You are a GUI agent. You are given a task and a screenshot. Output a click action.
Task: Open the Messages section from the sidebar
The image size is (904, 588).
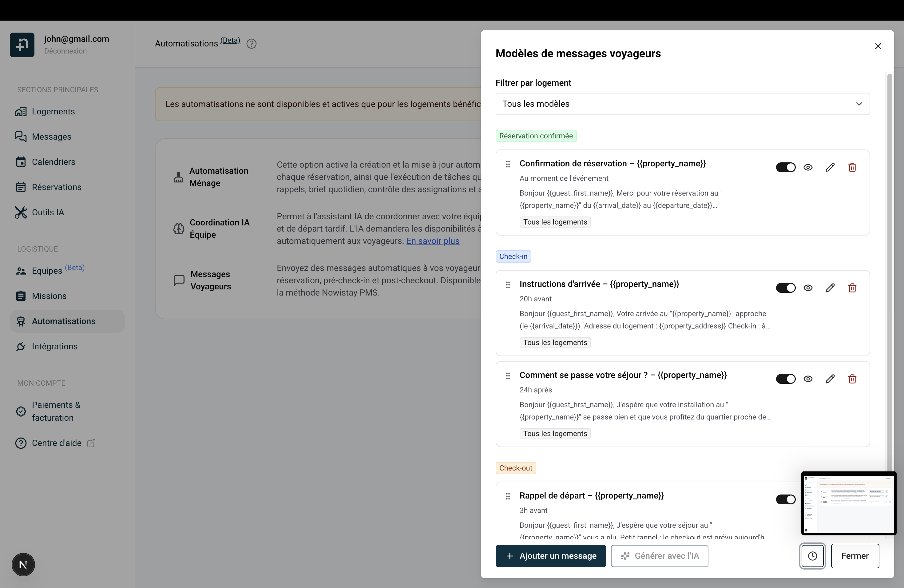click(x=52, y=136)
